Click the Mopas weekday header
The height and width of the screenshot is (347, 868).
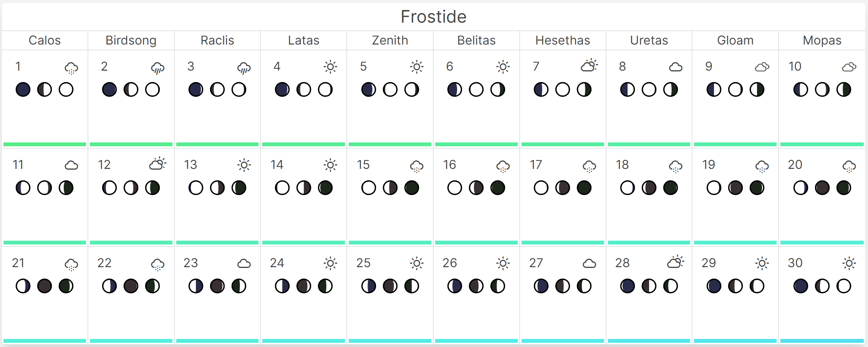point(822,40)
